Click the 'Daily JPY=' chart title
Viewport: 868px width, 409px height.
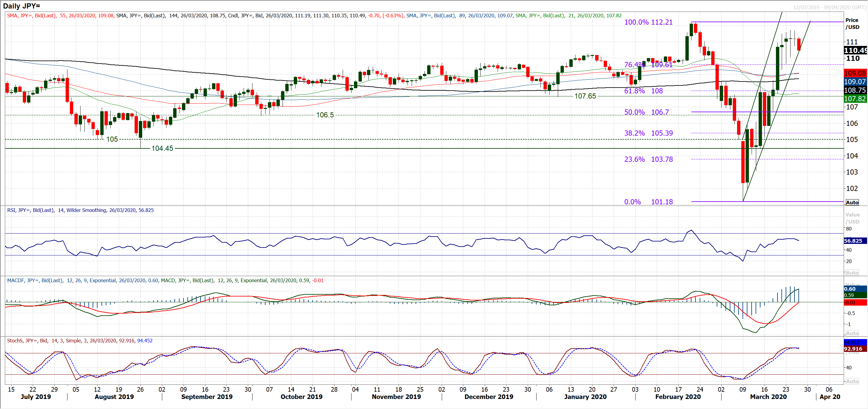(x=22, y=6)
